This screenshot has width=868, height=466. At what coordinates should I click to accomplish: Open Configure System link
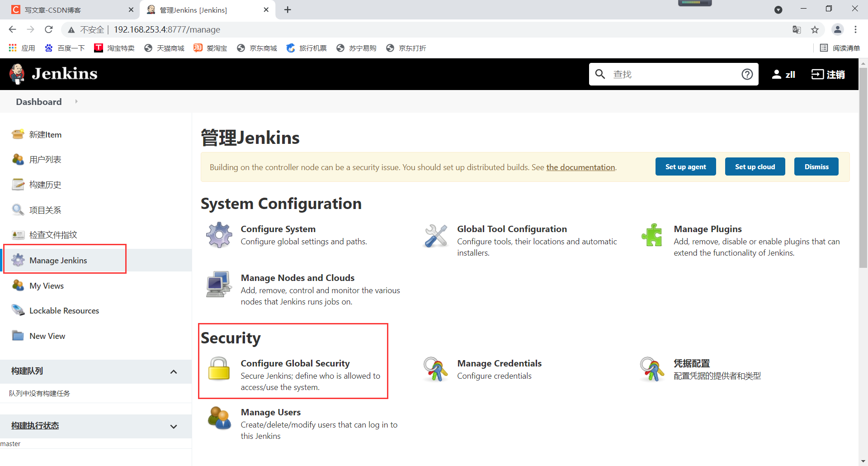point(278,229)
